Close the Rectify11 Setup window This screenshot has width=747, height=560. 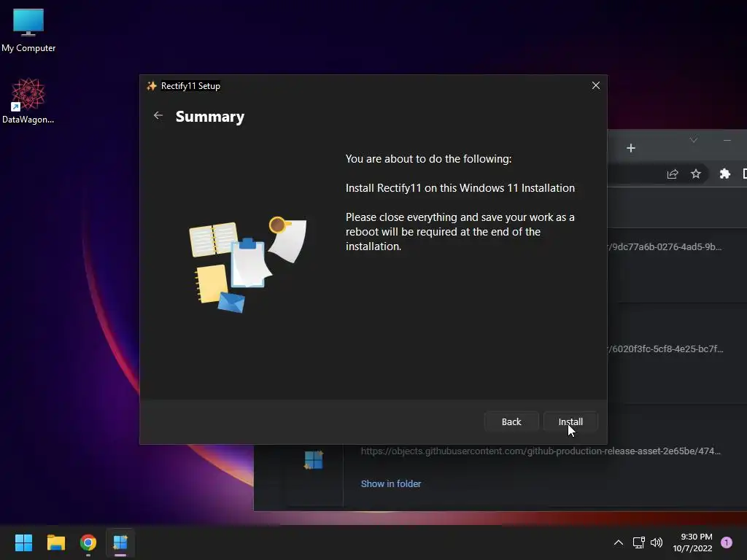pyautogui.click(x=595, y=86)
